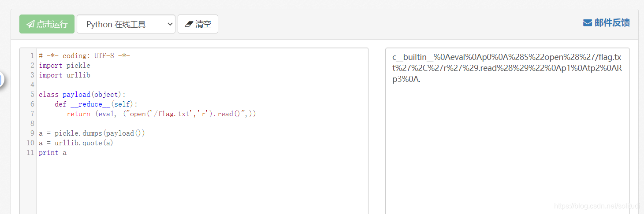Click the 'import urllib' line
The image size is (644, 214).
[x=64, y=75]
